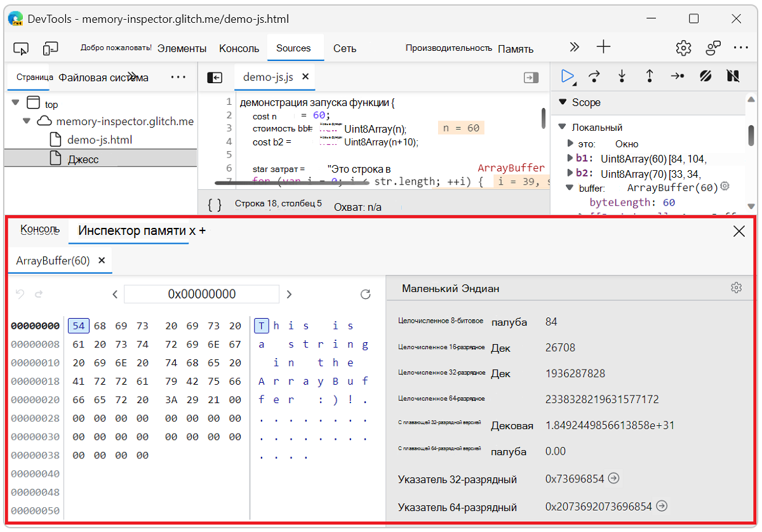Select the inspect element tool icon

point(21,48)
